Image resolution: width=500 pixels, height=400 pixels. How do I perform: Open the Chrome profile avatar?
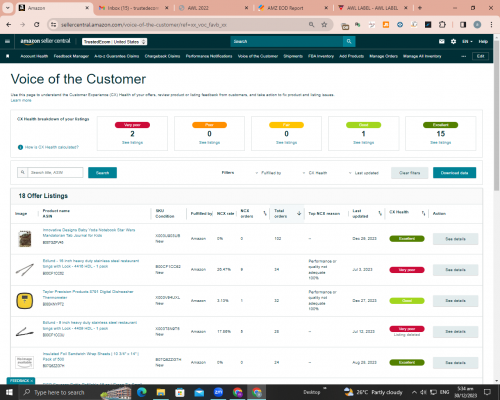point(477,25)
